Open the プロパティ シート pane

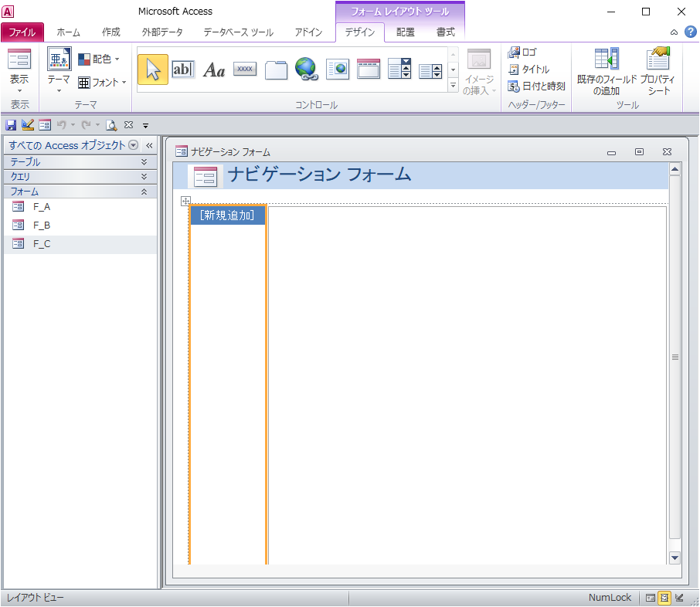point(658,71)
